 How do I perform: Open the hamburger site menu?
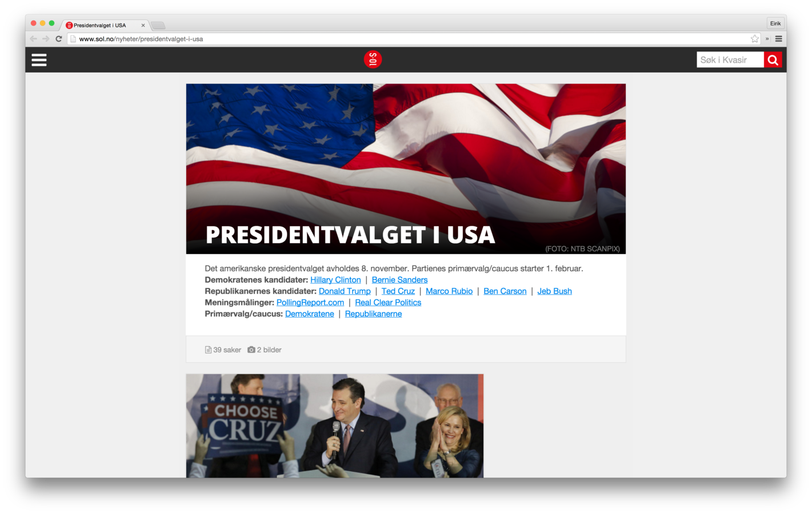tap(39, 60)
